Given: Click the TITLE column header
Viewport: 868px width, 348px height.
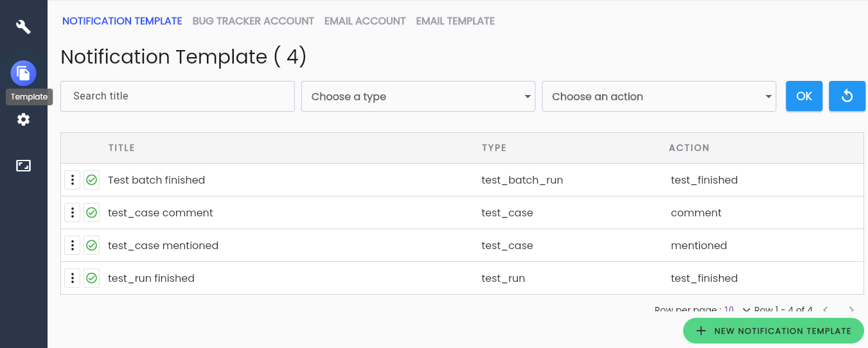Looking at the screenshot, I should (121, 148).
